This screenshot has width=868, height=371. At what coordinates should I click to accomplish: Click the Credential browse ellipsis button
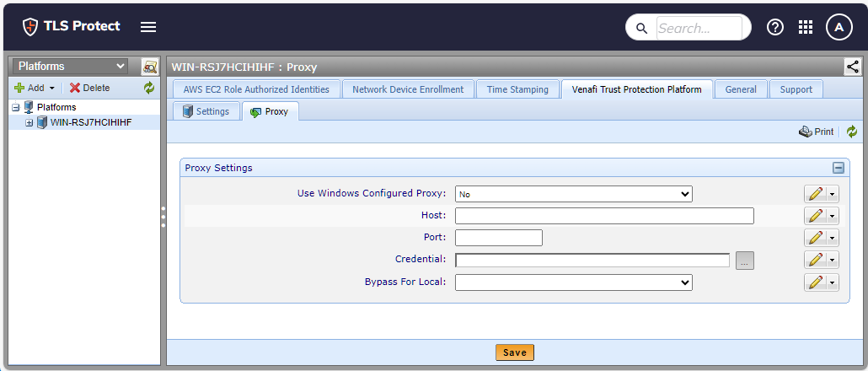tap(744, 261)
